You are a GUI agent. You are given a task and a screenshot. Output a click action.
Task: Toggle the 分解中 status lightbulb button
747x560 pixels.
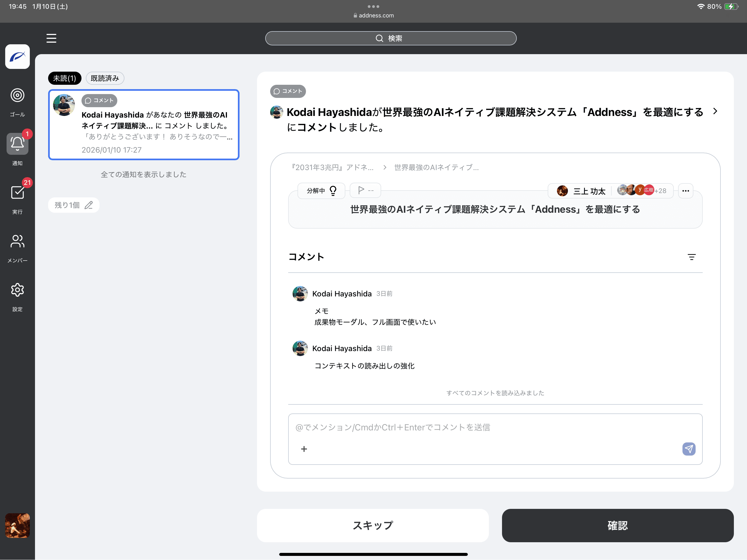coord(321,191)
